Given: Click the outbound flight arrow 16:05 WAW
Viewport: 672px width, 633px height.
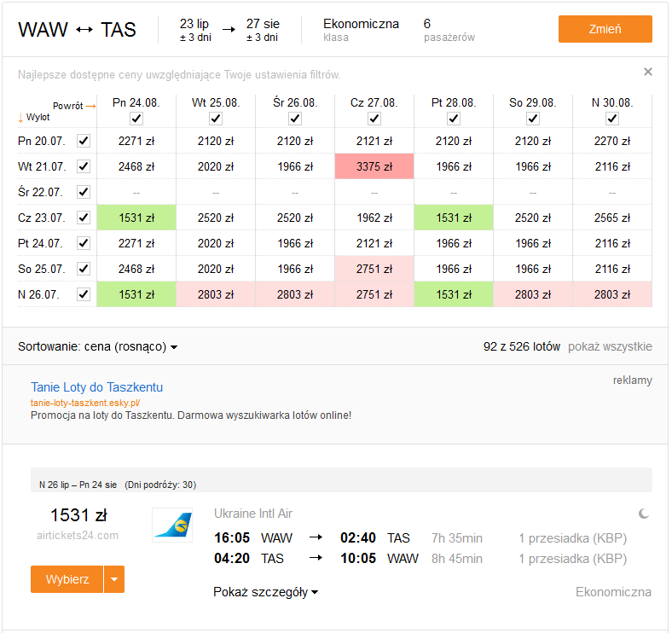Looking at the screenshot, I should [316, 537].
